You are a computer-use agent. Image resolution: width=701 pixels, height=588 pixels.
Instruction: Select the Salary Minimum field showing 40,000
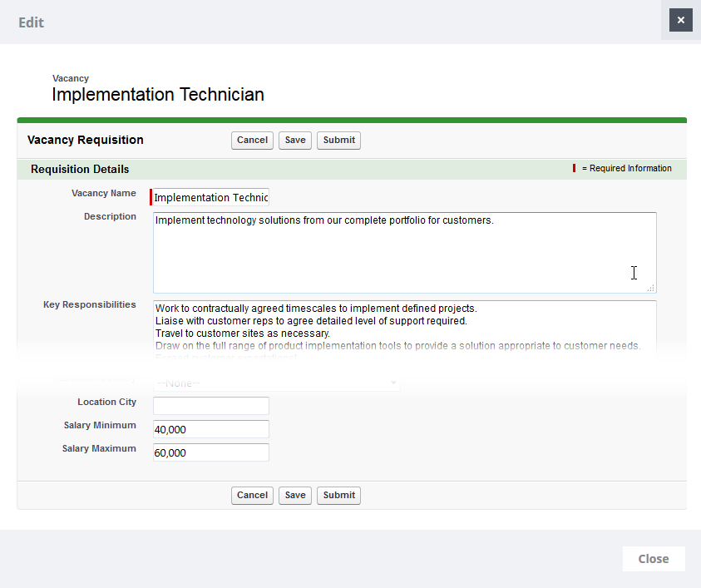(x=211, y=429)
